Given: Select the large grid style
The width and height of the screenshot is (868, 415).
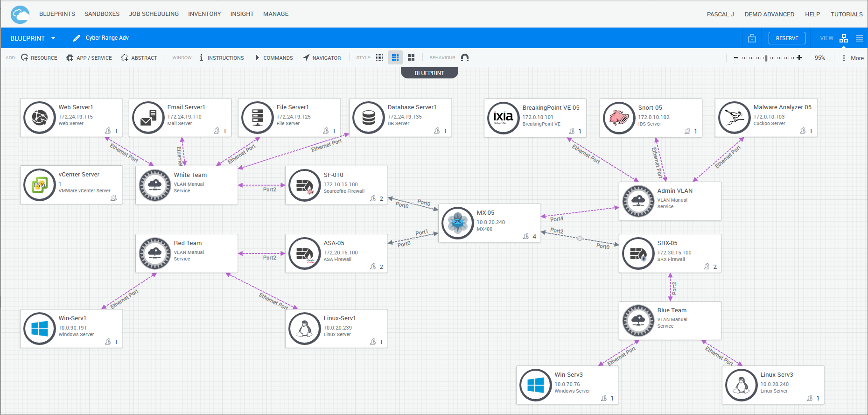Looking at the screenshot, I should coord(411,57).
